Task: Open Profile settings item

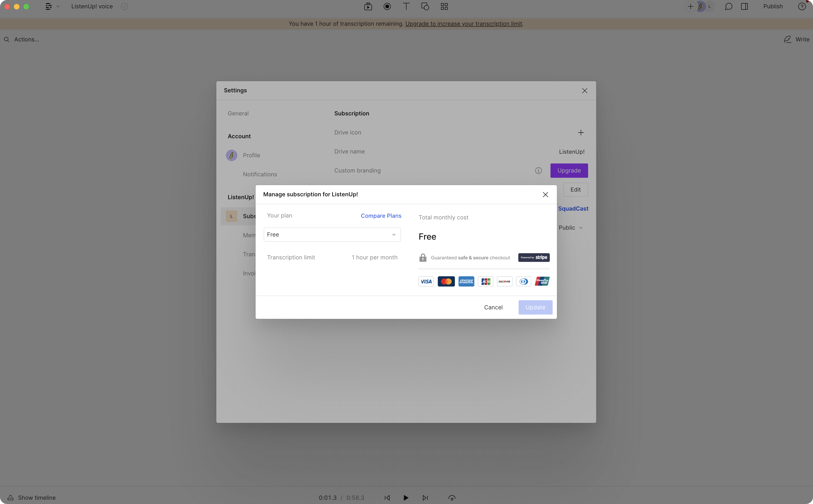Action: click(x=251, y=155)
